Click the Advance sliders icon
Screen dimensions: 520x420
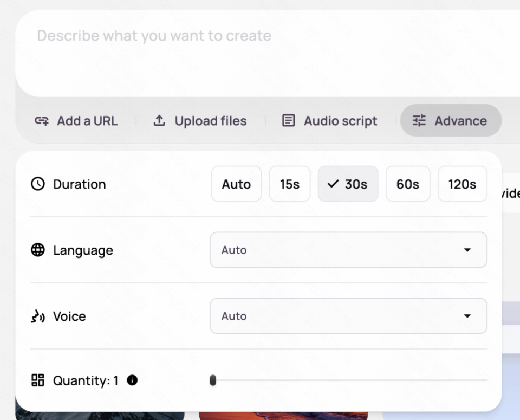tap(419, 120)
